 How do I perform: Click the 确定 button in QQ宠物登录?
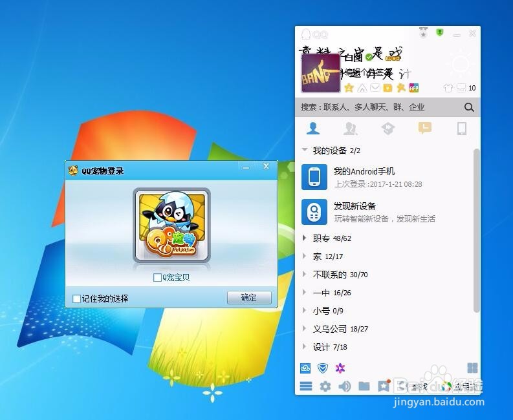249,297
